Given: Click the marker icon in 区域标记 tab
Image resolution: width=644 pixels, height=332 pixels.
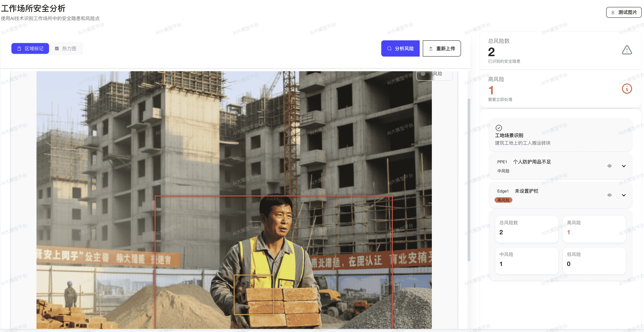Looking at the screenshot, I should tap(19, 48).
